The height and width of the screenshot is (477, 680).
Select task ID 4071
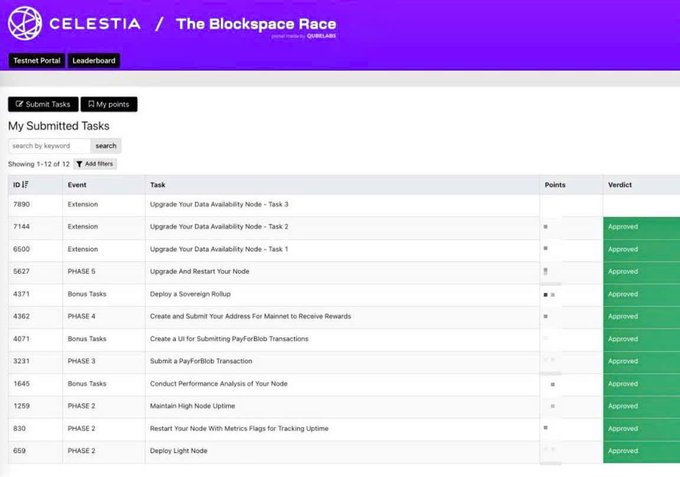tap(21, 339)
